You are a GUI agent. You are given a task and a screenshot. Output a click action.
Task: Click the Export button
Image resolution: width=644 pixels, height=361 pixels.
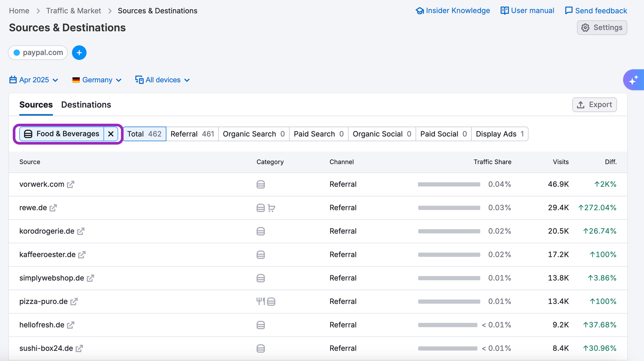click(594, 105)
